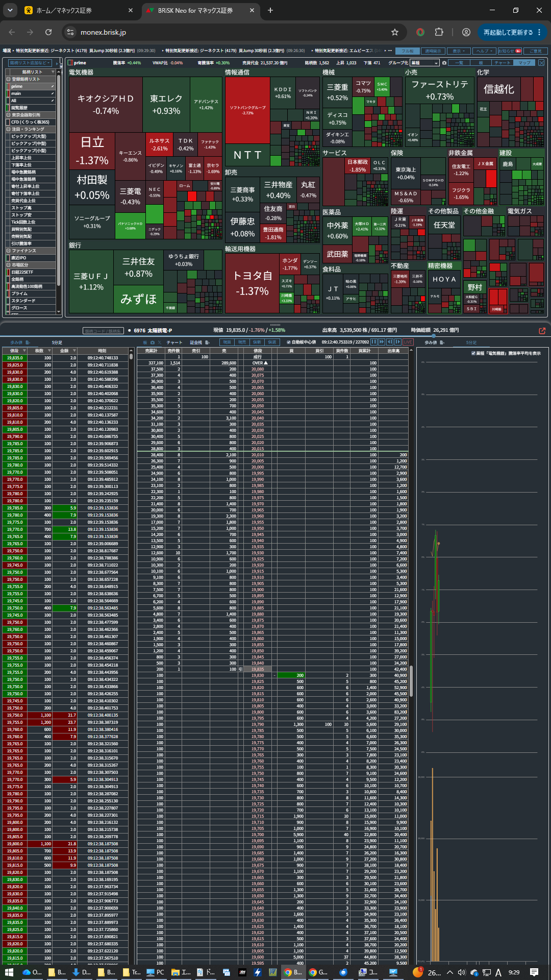Open the 銘柄リスト追加など dropdown
This screenshot has width=551, height=980.
(x=30, y=63)
